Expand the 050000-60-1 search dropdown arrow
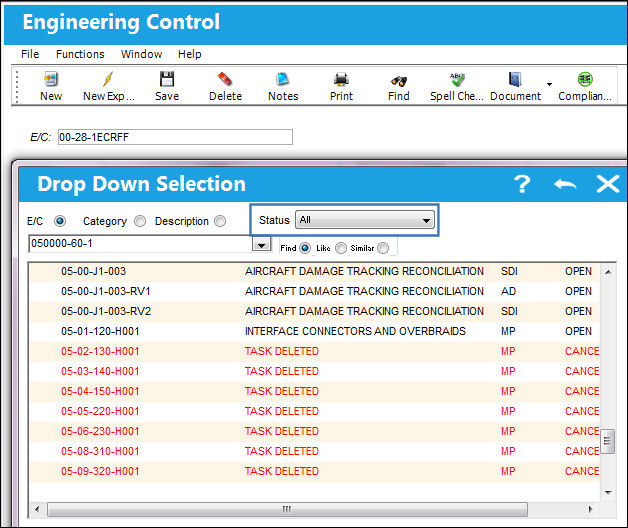Viewport: 628px width, 528px height. tap(261, 244)
